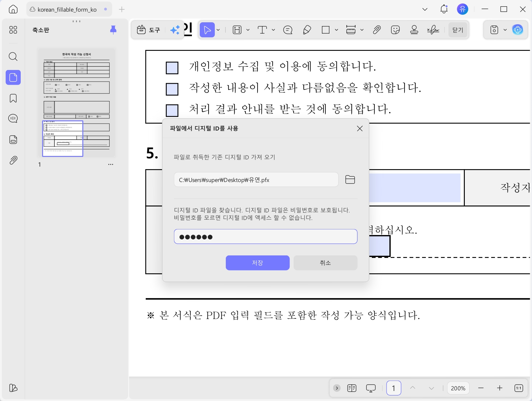Check 개인정보 수집 및 이용에 동의 checkbox

(x=172, y=68)
